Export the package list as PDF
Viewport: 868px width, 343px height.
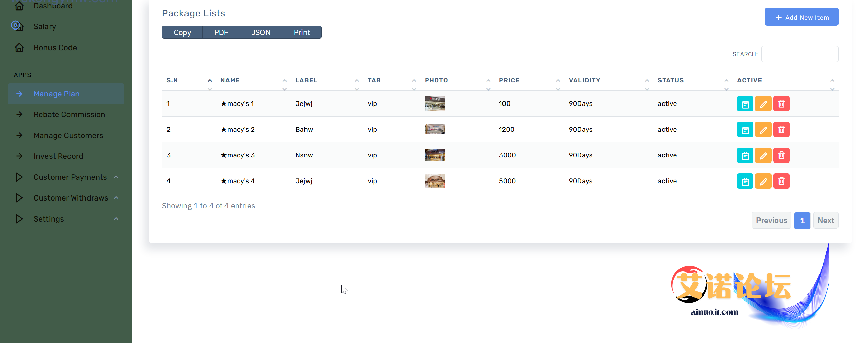click(221, 32)
